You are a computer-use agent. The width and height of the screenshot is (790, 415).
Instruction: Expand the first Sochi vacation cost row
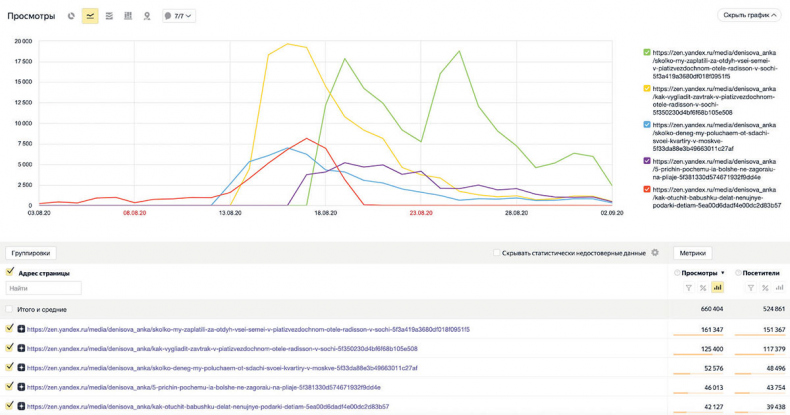coord(21,329)
